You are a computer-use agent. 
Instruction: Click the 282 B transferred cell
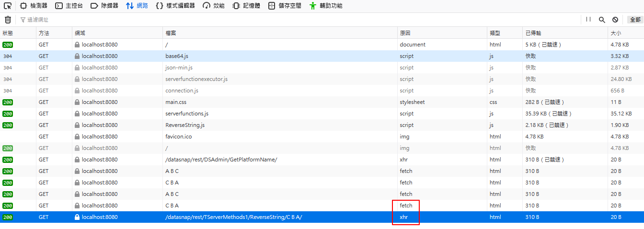point(546,102)
